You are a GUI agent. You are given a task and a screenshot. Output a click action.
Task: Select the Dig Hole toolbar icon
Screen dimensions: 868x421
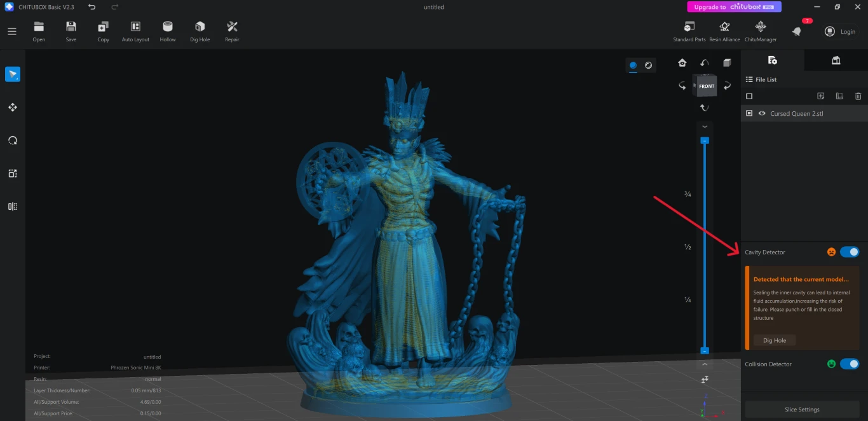200,31
